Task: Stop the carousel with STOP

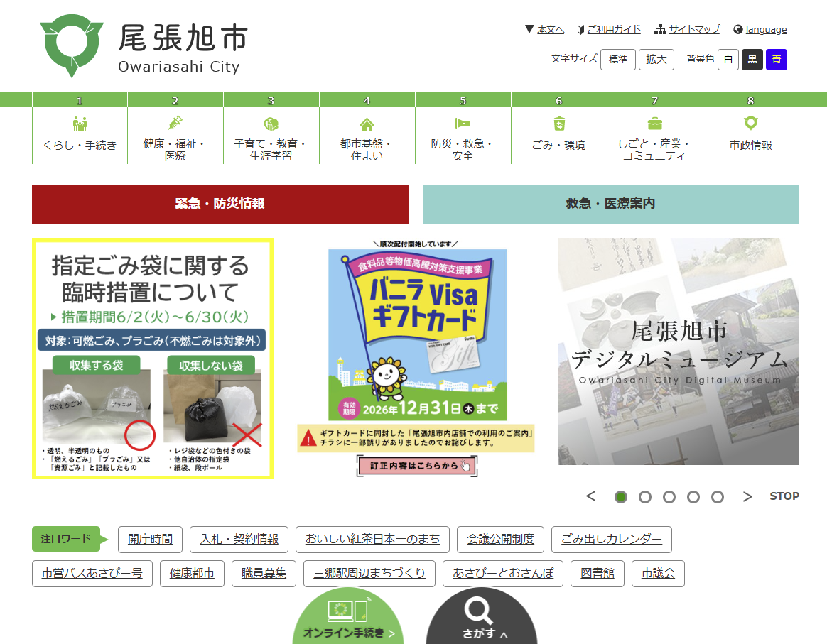Action: (784, 496)
